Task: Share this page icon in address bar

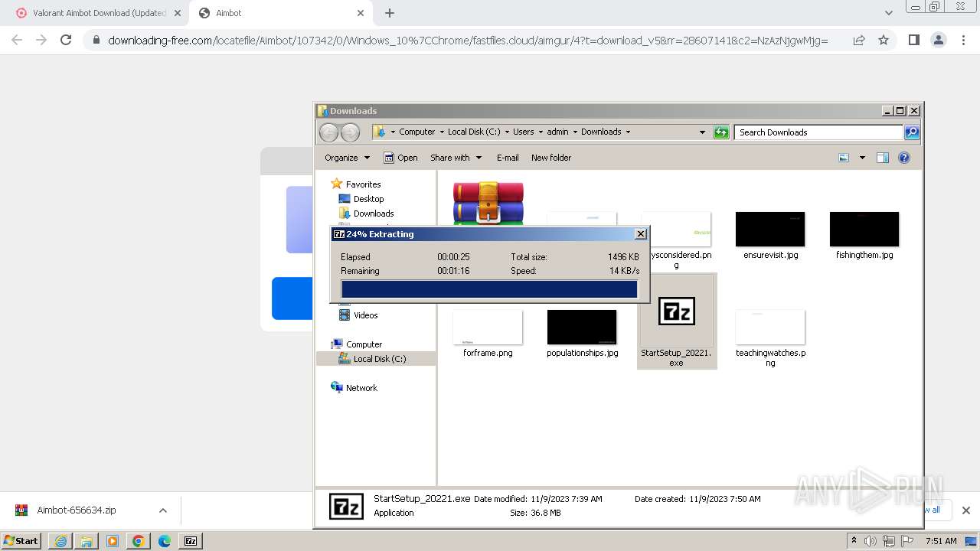Action: point(859,40)
